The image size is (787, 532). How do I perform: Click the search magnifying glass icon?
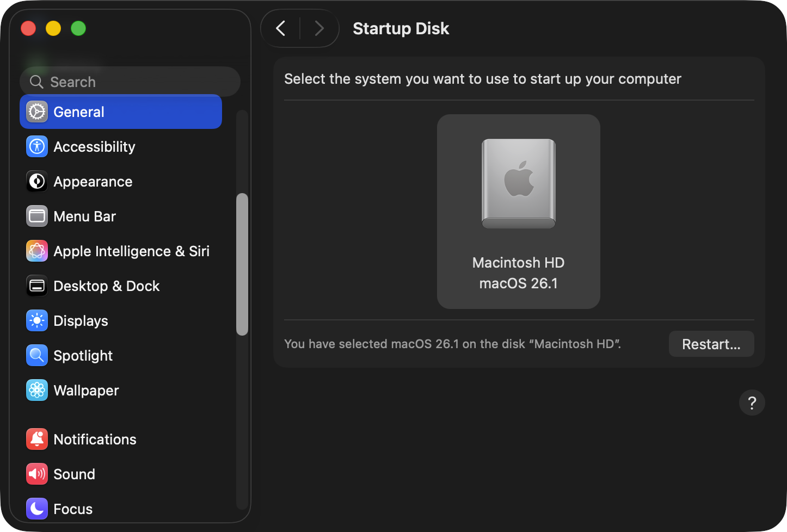coord(36,82)
